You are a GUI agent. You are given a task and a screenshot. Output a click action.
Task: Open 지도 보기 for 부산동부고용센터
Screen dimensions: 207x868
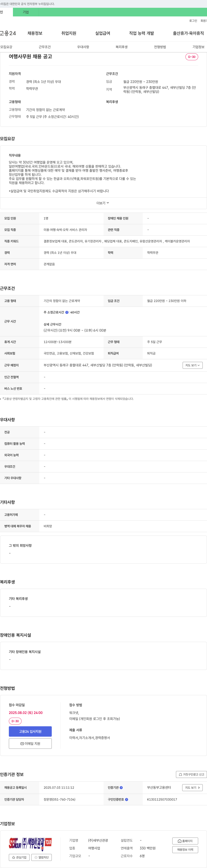pos(193,787)
